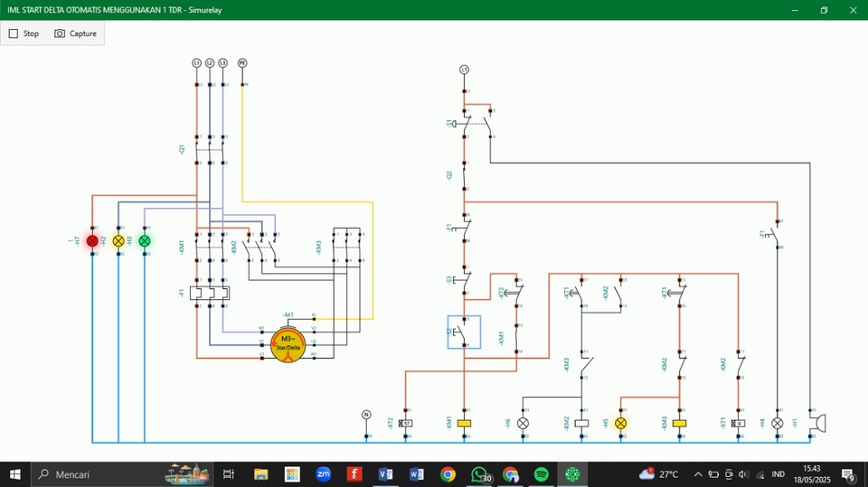The image size is (868, 487).
Task: Show hidden tray icons chevron
Action: coord(698,474)
